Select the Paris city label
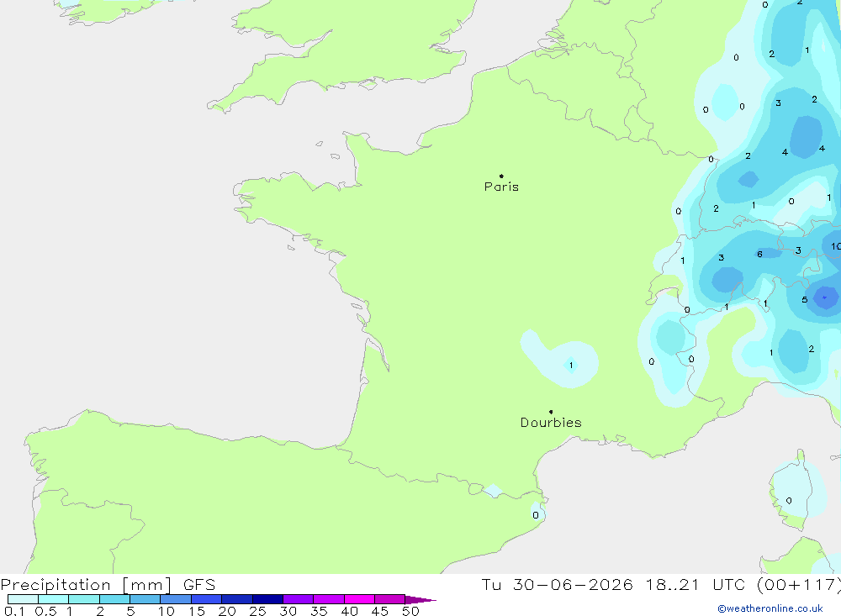The width and height of the screenshot is (841, 616). point(501,187)
